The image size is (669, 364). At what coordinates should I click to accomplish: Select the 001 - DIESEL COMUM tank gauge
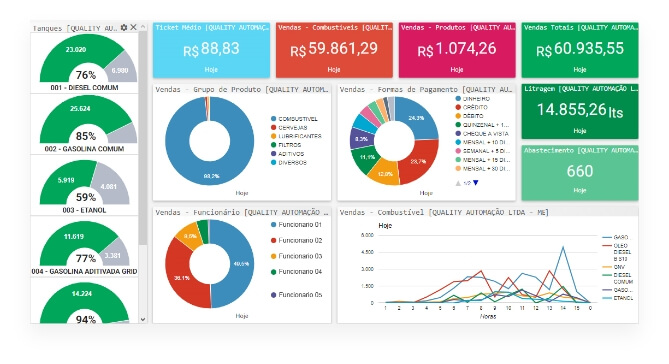84,62
